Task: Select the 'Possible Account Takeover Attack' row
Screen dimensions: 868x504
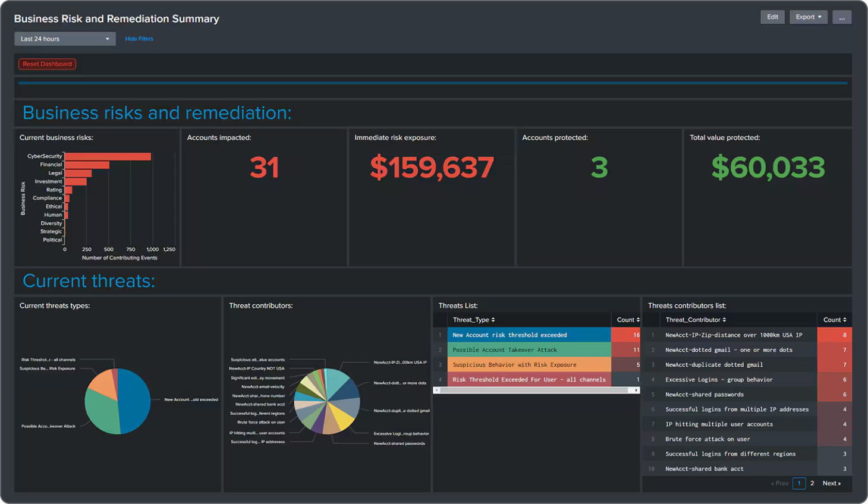Action: (x=537, y=350)
